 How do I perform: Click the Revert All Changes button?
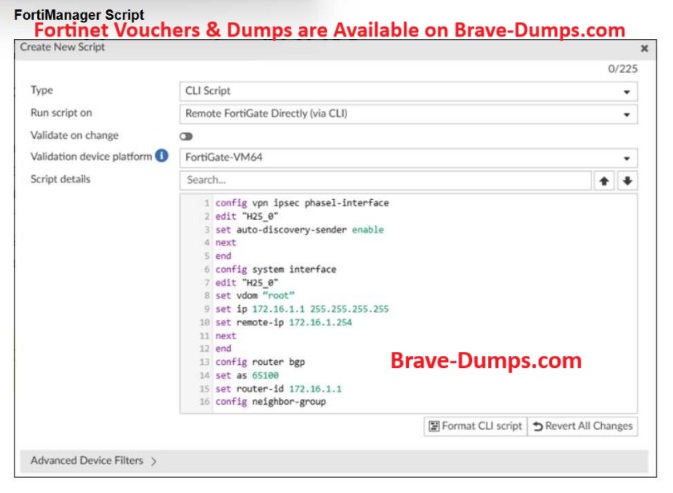pos(581,426)
